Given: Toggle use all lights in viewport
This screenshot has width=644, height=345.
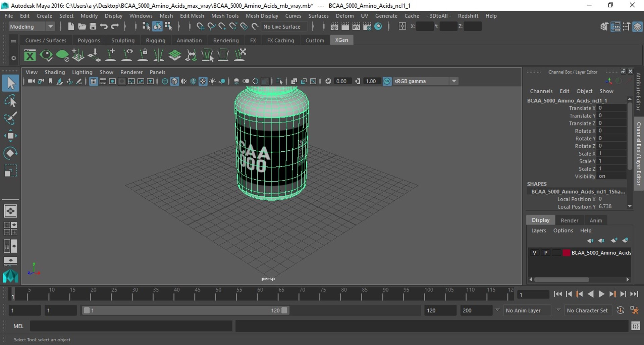Looking at the screenshot, I should [212, 81].
